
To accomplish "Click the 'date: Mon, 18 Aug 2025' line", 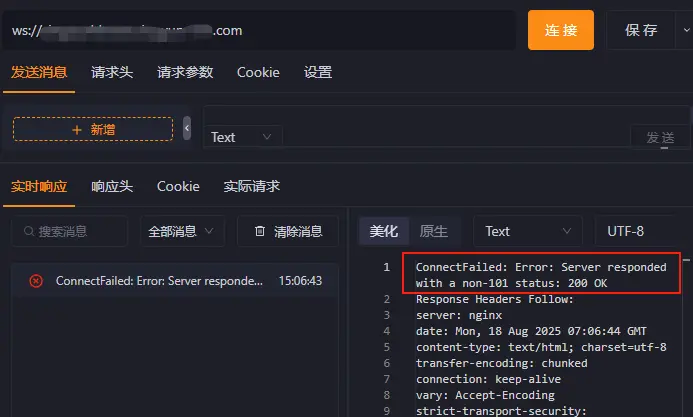I will (x=531, y=331).
